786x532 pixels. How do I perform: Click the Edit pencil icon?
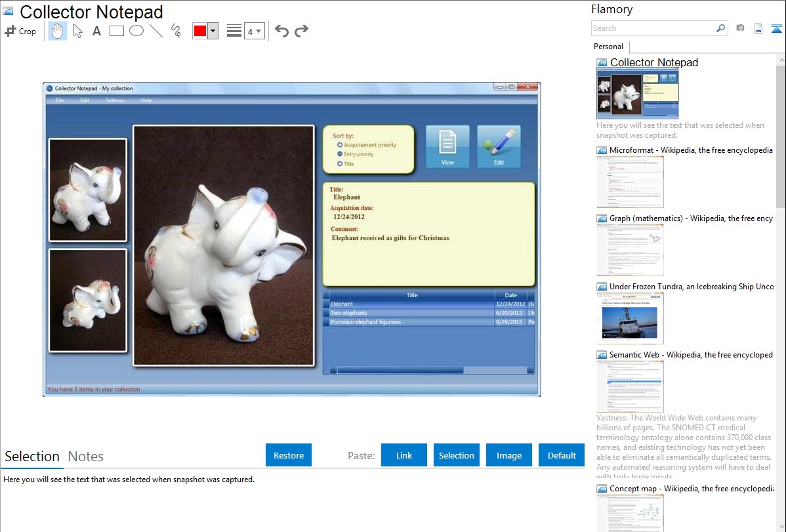point(499,146)
